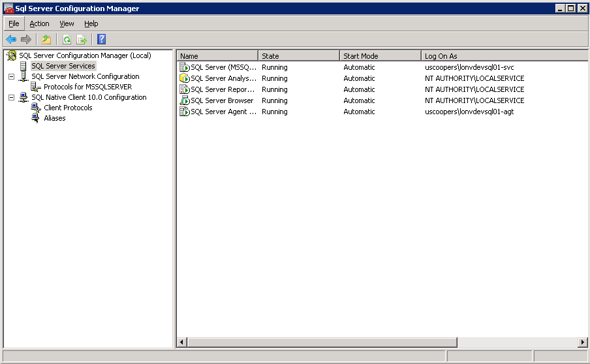Select SQL Native Client 10.0 Configuration label
This screenshot has width=590, height=364.
pos(89,97)
